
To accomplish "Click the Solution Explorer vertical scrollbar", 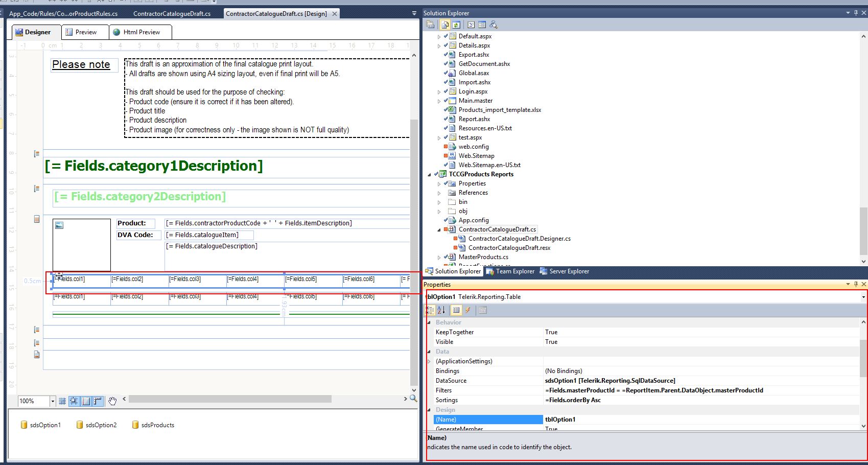I will click(x=863, y=148).
